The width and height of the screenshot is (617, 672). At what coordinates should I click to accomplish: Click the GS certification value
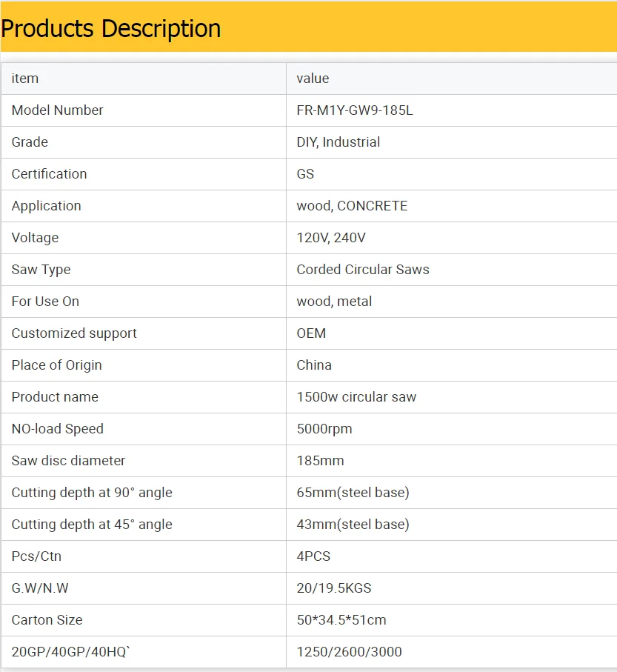tap(305, 174)
